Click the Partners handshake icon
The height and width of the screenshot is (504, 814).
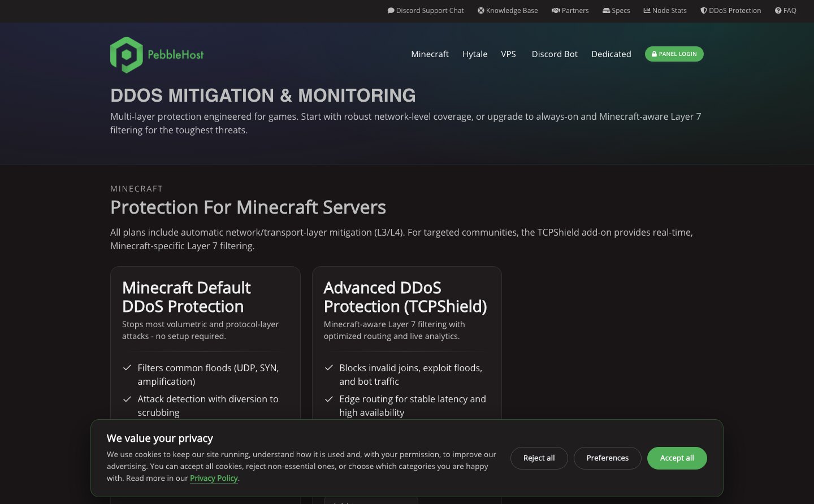[556, 11]
